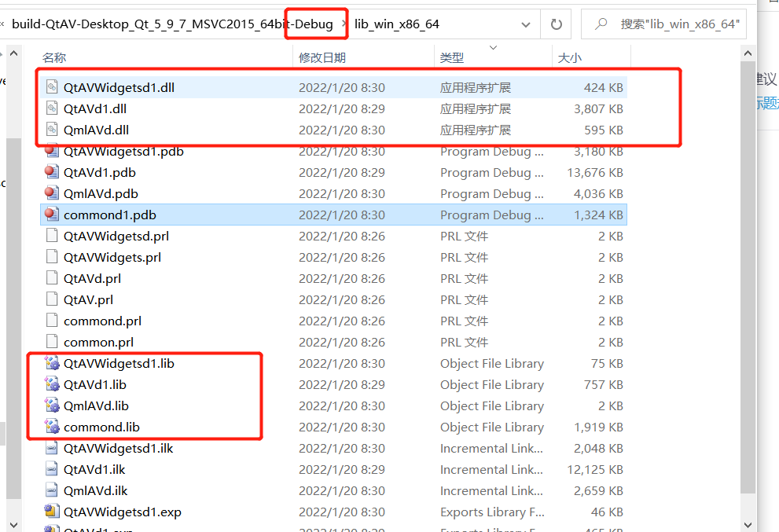Select the commond.lib object library
This screenshot has width=779, height=532.
coord(101,427)
